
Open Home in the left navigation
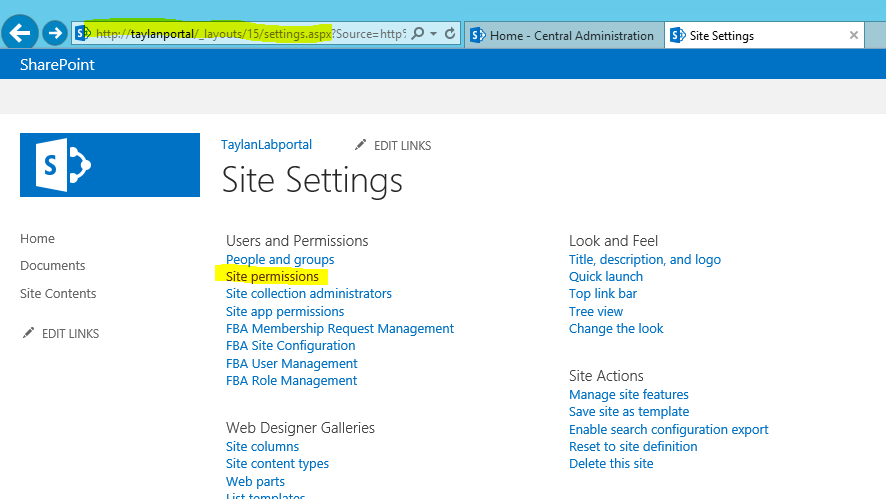[x=37, y=238]
